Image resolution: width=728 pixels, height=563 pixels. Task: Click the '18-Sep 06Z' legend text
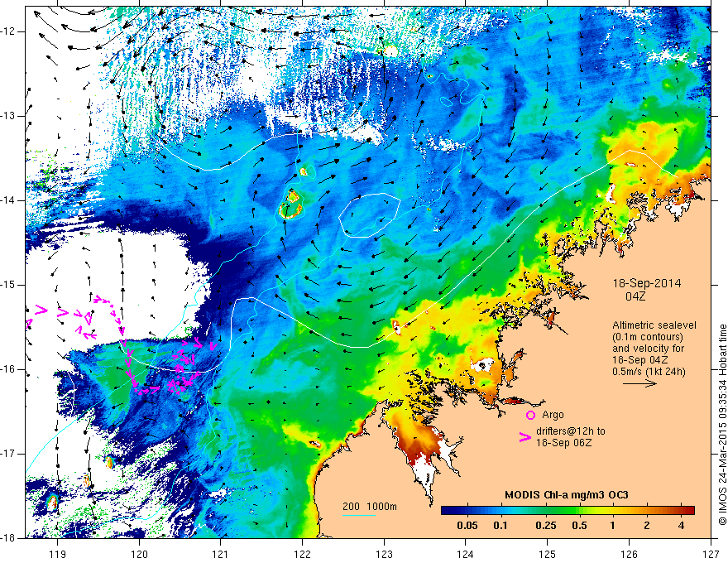tap(563, 443)
